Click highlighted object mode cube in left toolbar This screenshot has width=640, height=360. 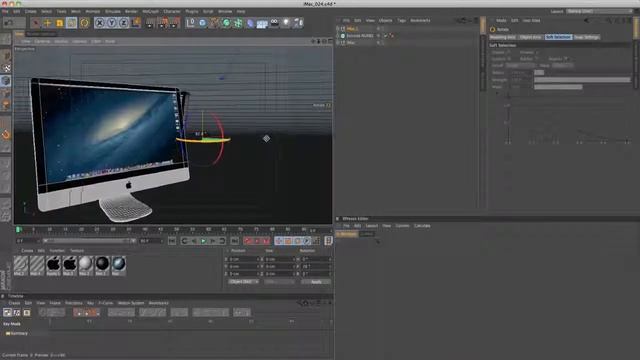[x=6, y=80]
